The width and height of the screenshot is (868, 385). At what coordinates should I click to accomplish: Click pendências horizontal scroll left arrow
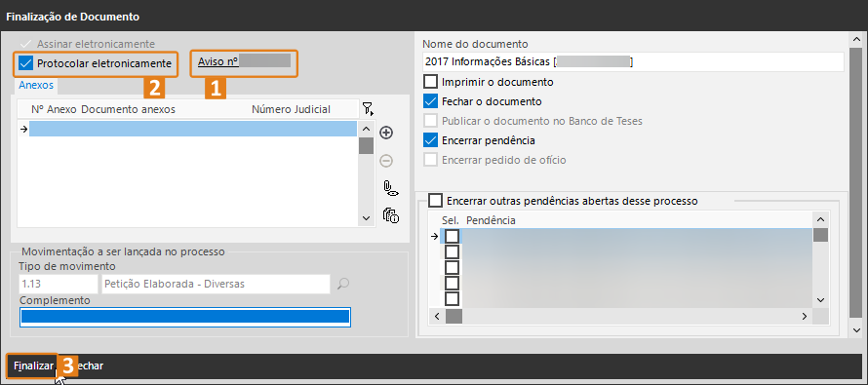pyautogui.click(x=437, y=317)
